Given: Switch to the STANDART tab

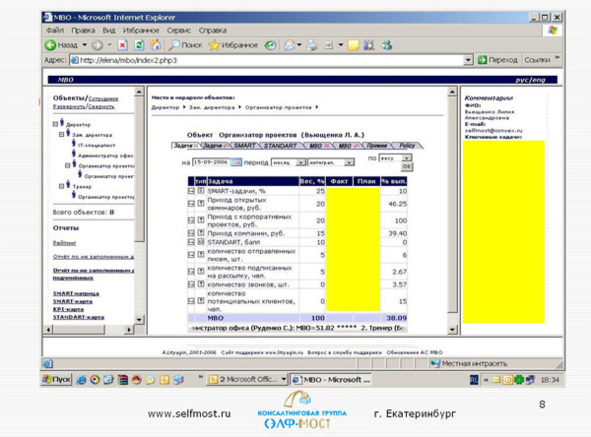Looking at the screenshot, I should click(x=280, y=146).
